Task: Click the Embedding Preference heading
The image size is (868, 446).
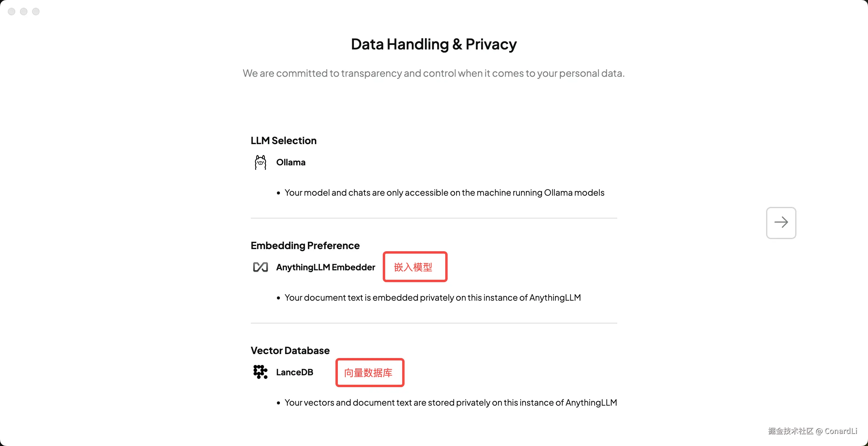Action: click(x=305, y=245)
